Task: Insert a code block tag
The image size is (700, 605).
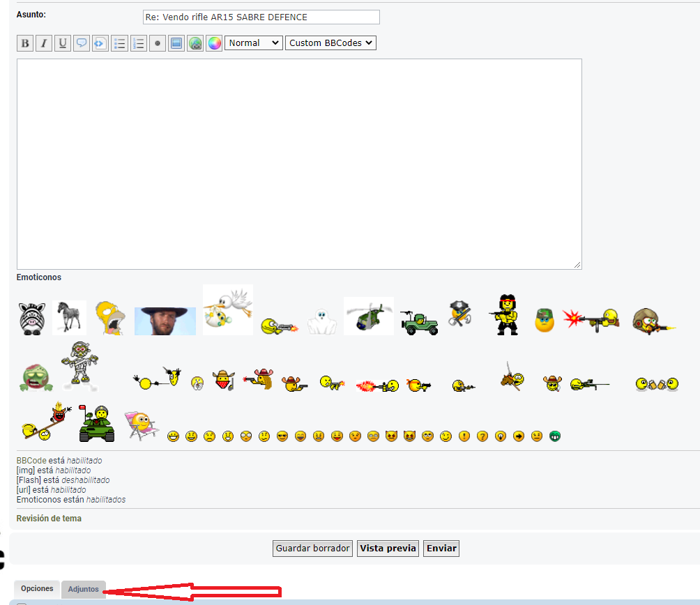Action: click(x=100, y=43)
